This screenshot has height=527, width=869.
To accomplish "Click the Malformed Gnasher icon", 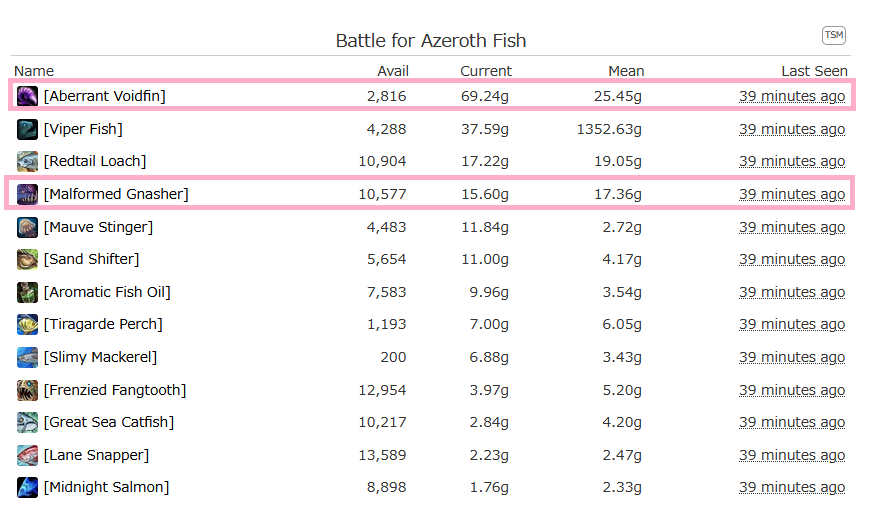I will (27, 194).
